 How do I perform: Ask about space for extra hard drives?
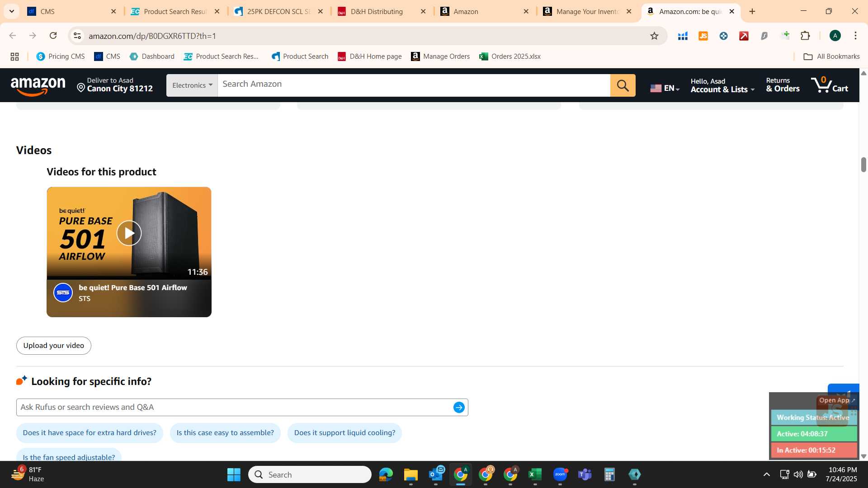point(90,433)
